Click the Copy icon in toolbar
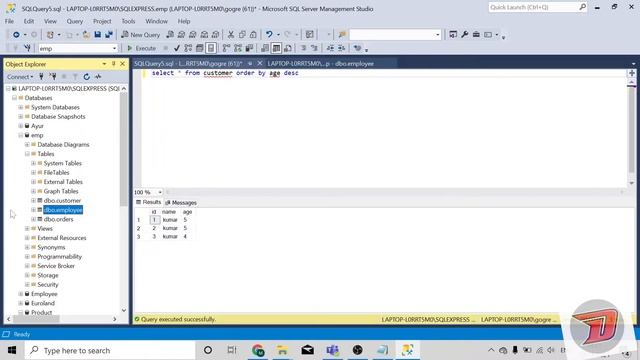 242,35
